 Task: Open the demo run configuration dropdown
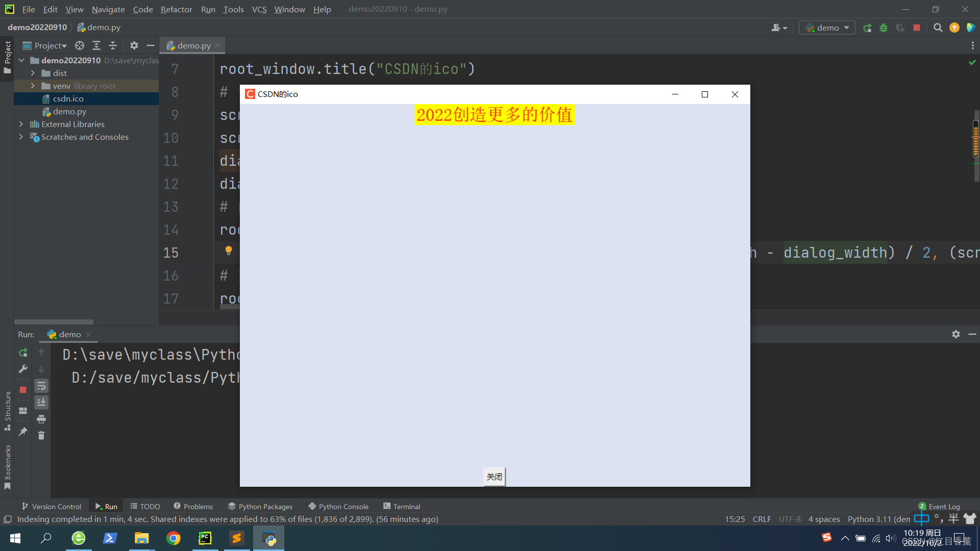coord(827,28)
